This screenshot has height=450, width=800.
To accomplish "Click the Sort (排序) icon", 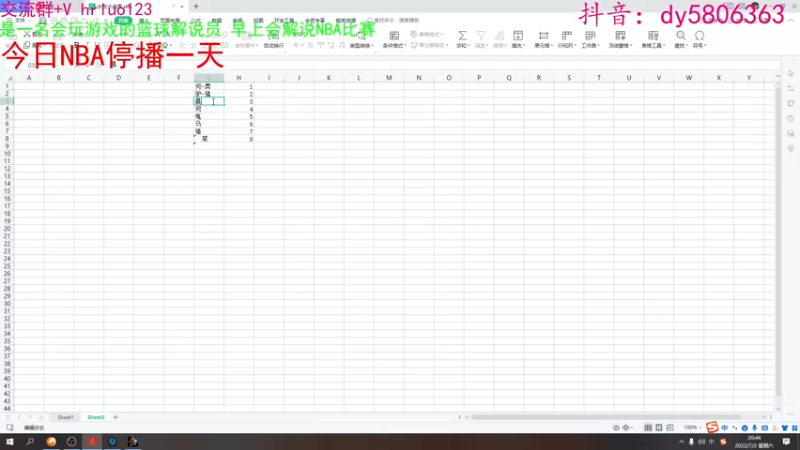I will click(x=499, y=36).
